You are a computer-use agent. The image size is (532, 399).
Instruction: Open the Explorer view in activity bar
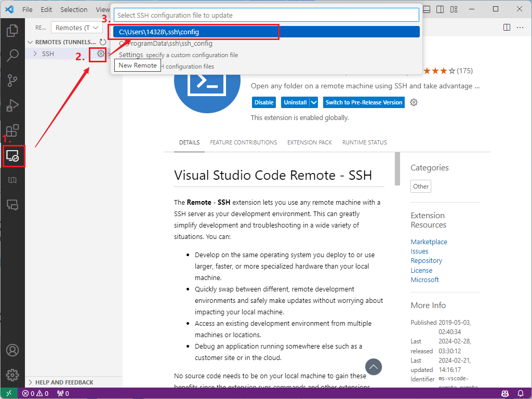pos(12,31)
